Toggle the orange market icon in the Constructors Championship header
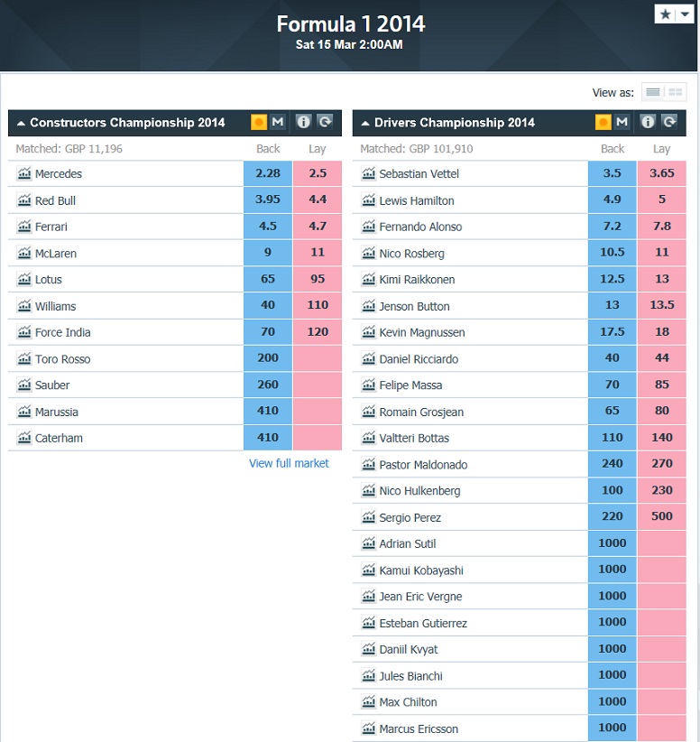 [x=259, y=122]
